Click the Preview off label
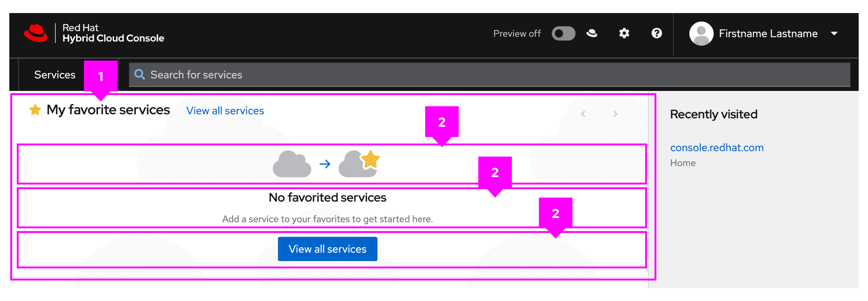 tap(517, 34)
